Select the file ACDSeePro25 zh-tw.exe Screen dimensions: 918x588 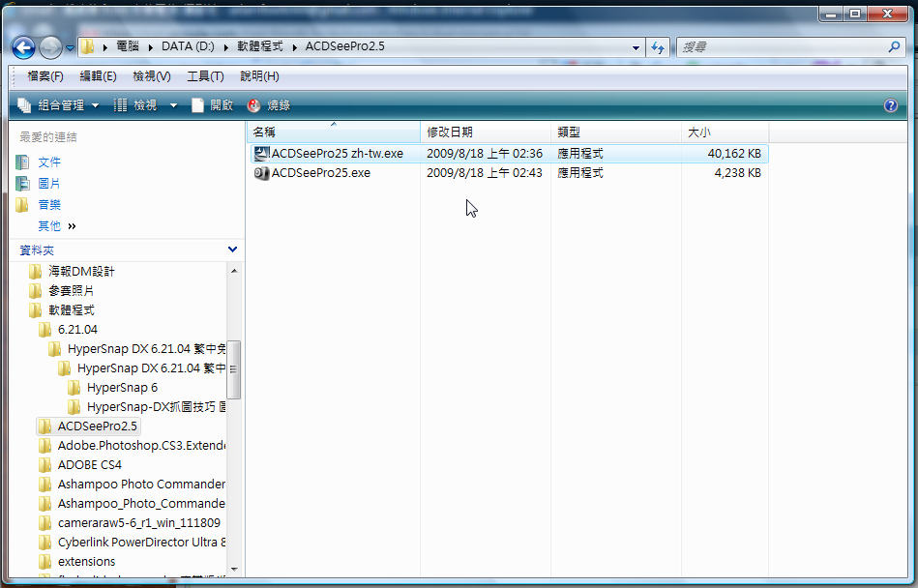pyautogui.click(x=510, y=154)
